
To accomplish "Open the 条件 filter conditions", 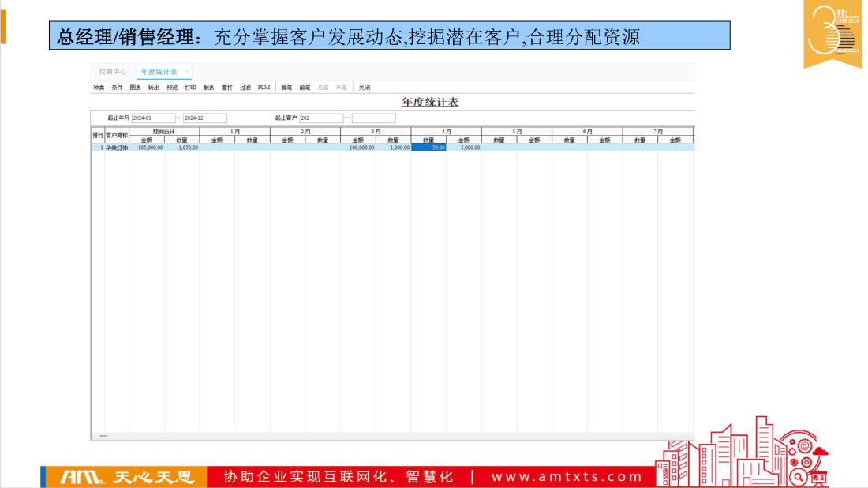I will coord(117,88).
